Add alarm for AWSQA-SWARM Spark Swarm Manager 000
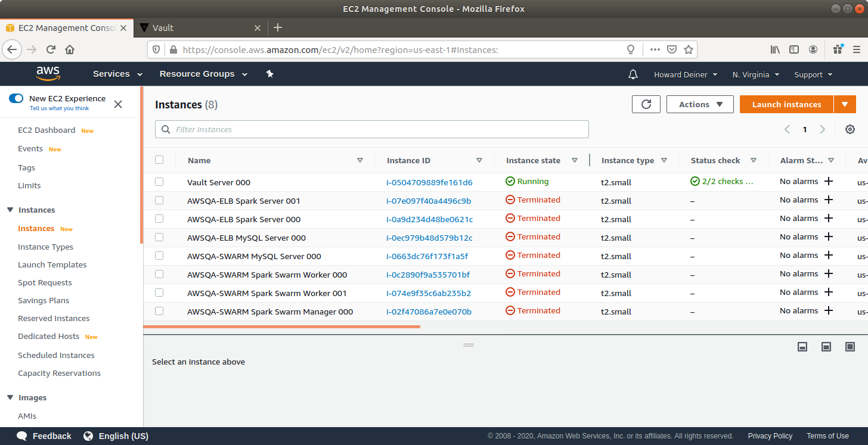 (x=828, y=311)
